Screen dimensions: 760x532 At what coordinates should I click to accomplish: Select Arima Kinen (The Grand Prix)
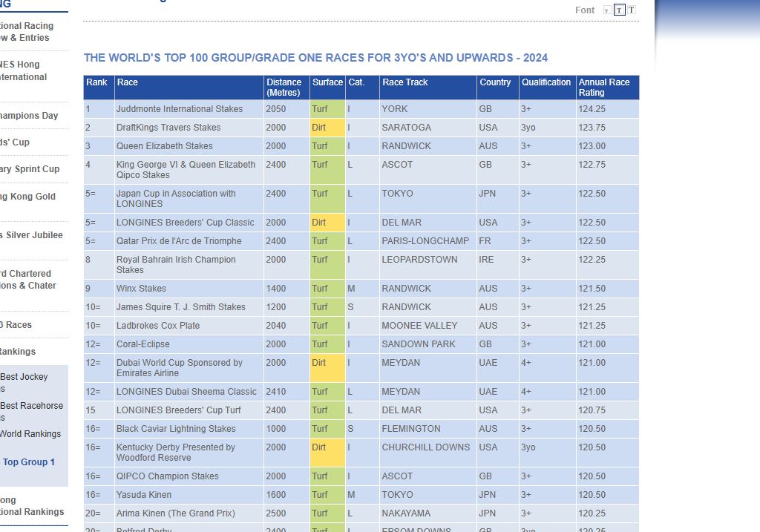pyautogui.click(x=175, y=513)
